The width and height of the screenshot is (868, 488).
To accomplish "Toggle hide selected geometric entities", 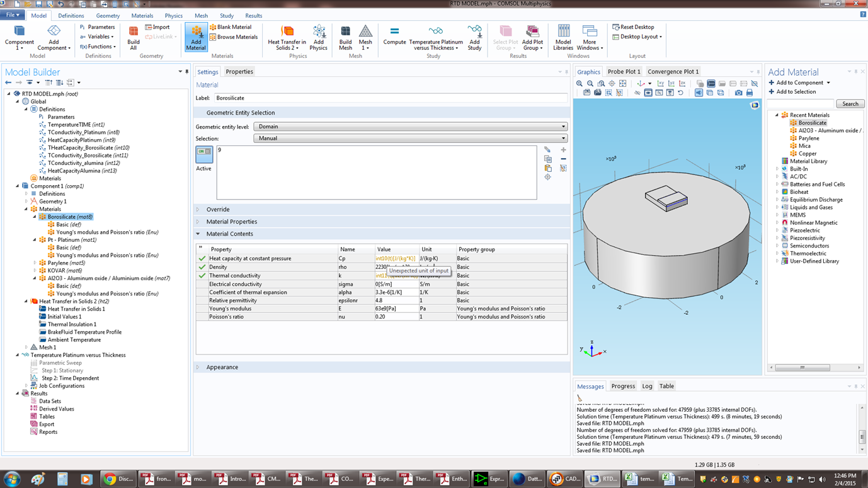I will pos(637,93).
